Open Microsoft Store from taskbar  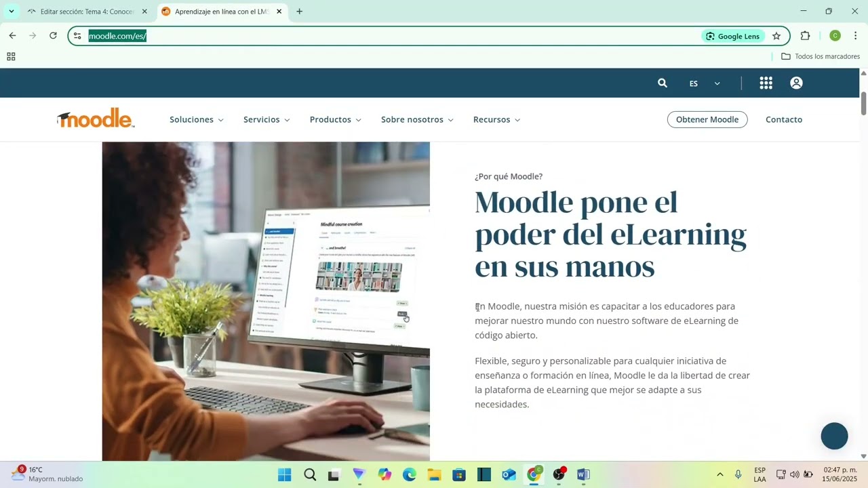click(x=459, y=474)
